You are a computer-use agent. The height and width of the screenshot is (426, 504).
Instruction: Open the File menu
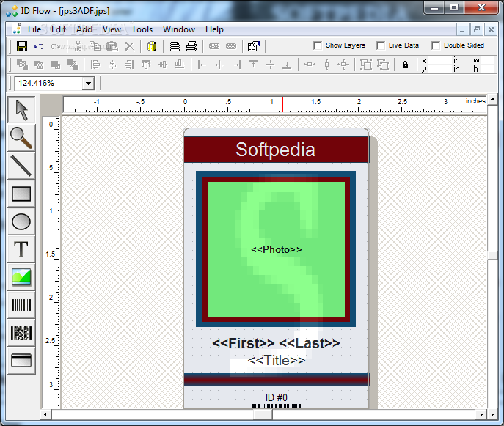click(34, 29)
